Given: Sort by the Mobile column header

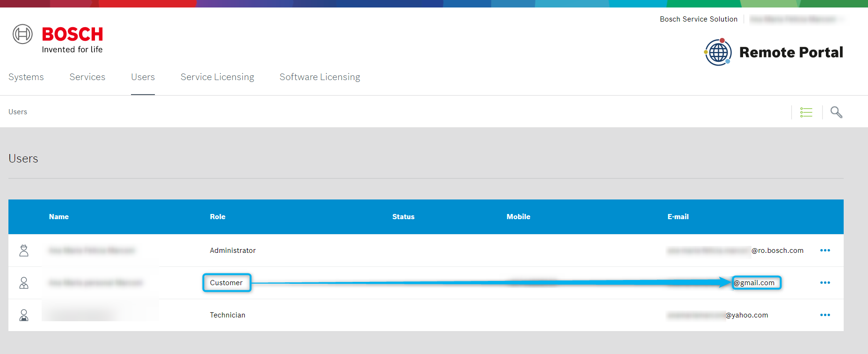Looking at the screenshot, I should 518,217.
